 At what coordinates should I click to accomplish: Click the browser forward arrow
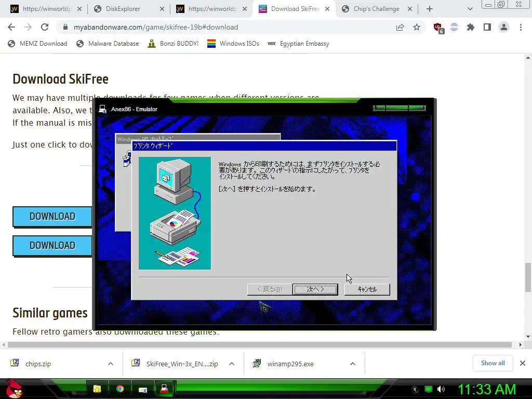pyautogui.click(x=28, y=27)
